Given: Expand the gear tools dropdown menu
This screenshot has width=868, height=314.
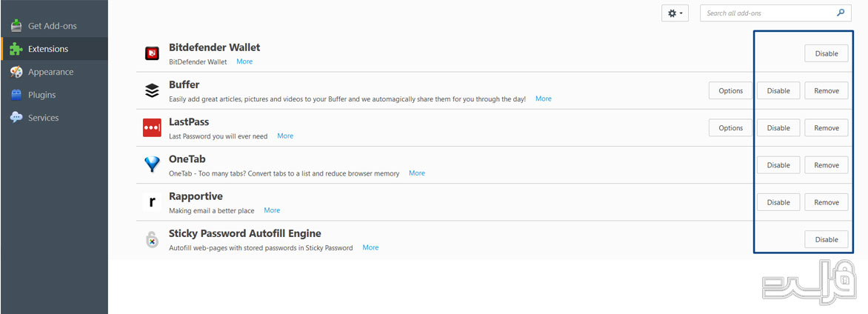Looking at the screenshot, I should 675,13.
